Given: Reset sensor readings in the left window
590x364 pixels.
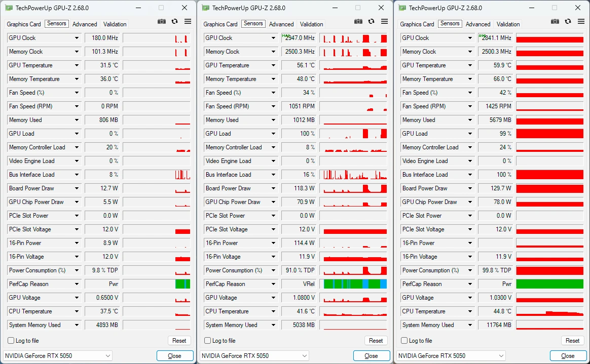Looking at the screenshot, I should pos(179,341).
